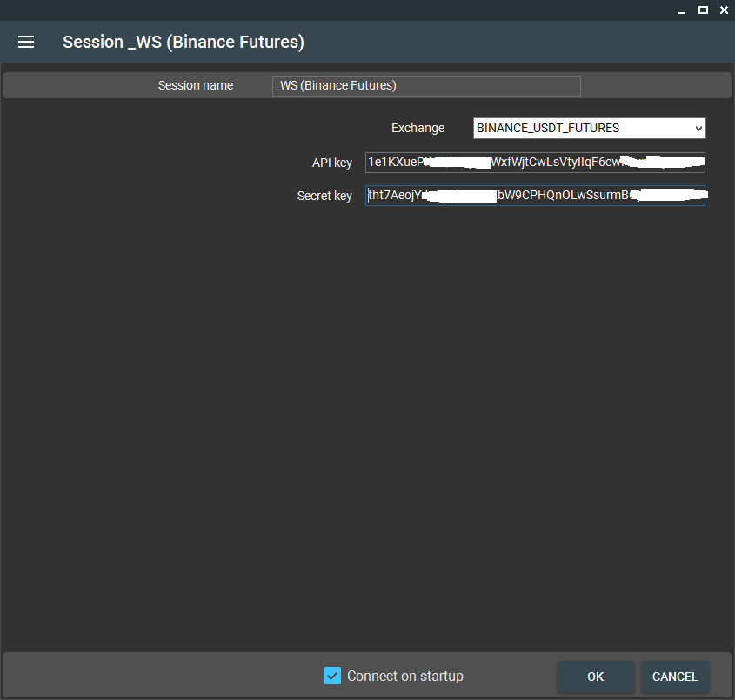Click the Session _WS (Binance Futures) title
Image resolution: width=735 pixels, height=700 pixels.
(x=184, y=42)
